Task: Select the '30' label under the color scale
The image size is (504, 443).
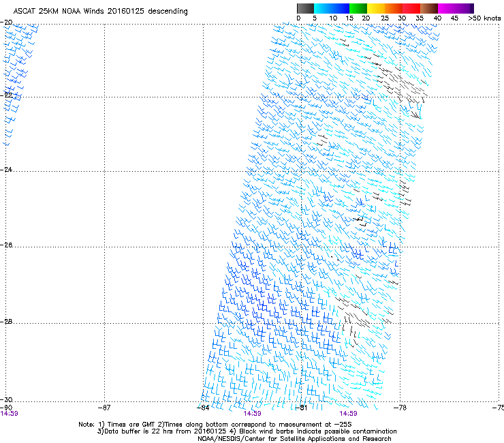Action: tap(402, 18)
